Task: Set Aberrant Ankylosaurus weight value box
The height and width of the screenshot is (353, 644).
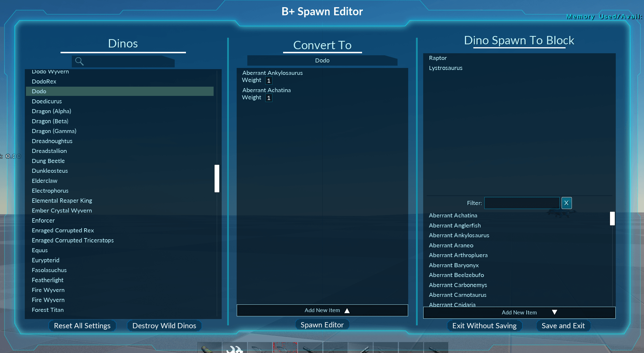Action: (x=269, y=81)
